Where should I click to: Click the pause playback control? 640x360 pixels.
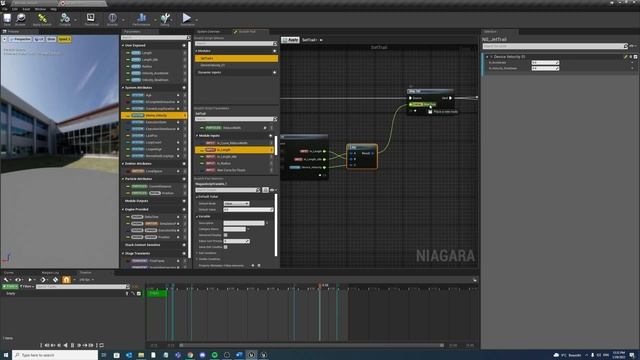[x=72, y=345]
